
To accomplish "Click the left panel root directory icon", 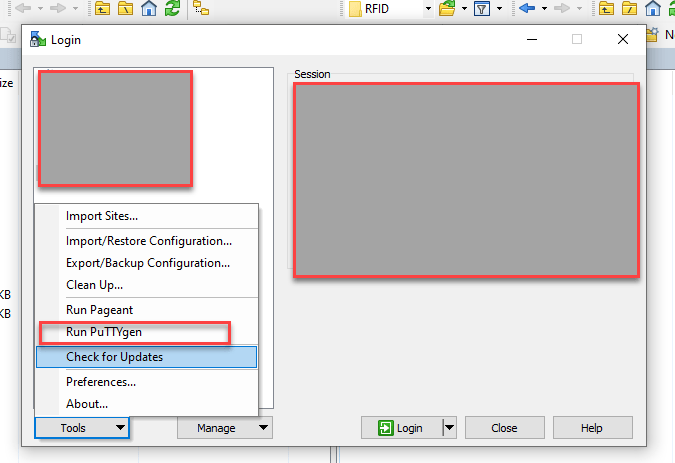I will pos(126,9).
